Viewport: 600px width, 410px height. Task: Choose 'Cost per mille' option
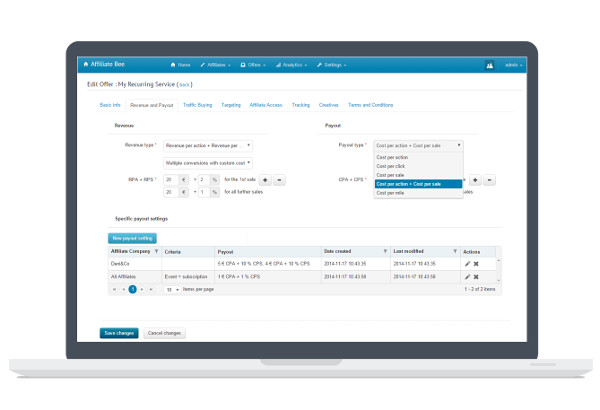tap(418, 193)
